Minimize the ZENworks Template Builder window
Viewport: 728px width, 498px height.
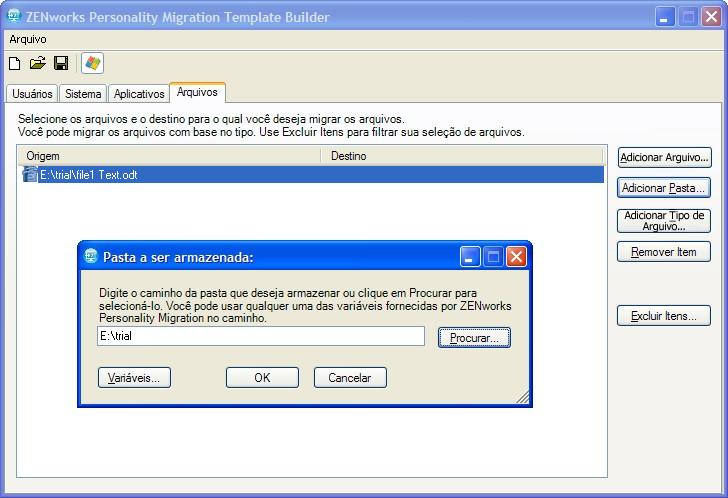tap(665, 17)
